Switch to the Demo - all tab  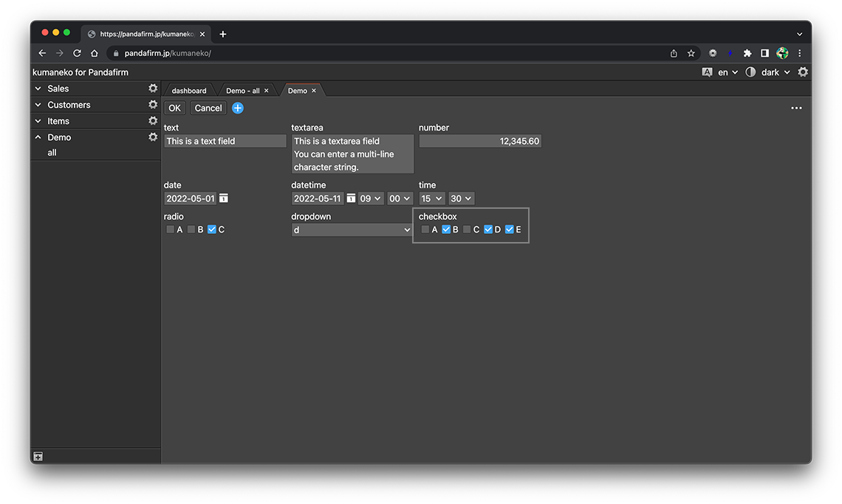242,91
